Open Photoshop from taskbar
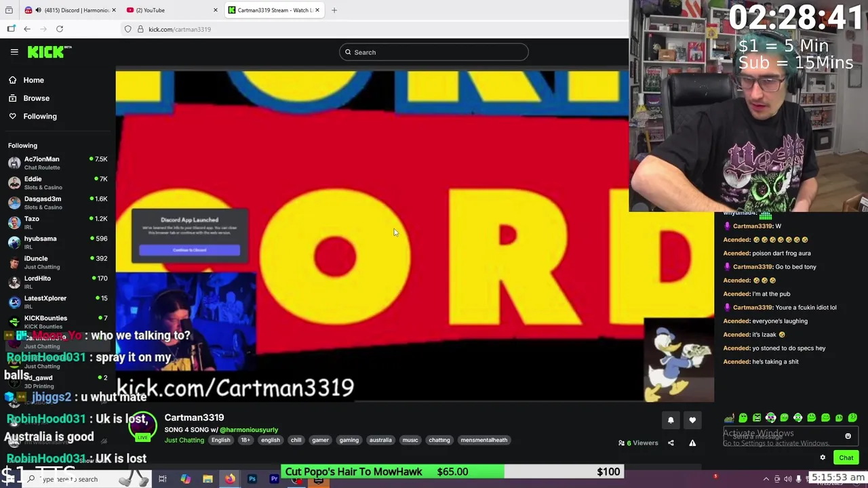This screenshot has height=488, width=868. (x=252, y=479)
